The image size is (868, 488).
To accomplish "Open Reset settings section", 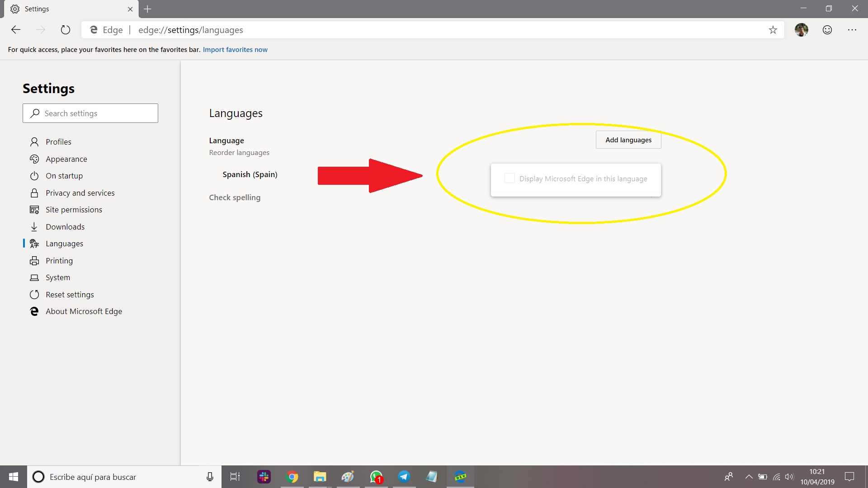I will [70, 295].
